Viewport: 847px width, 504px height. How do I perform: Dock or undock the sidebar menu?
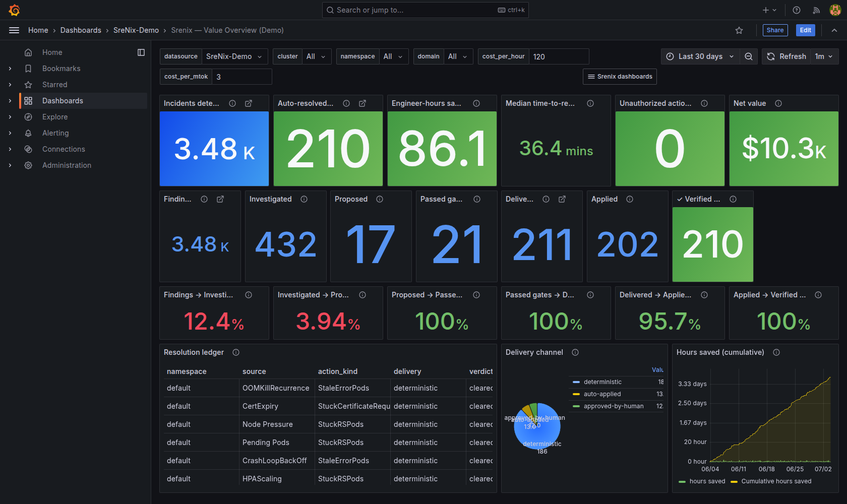pyautogui.click(x=141, y=52)
